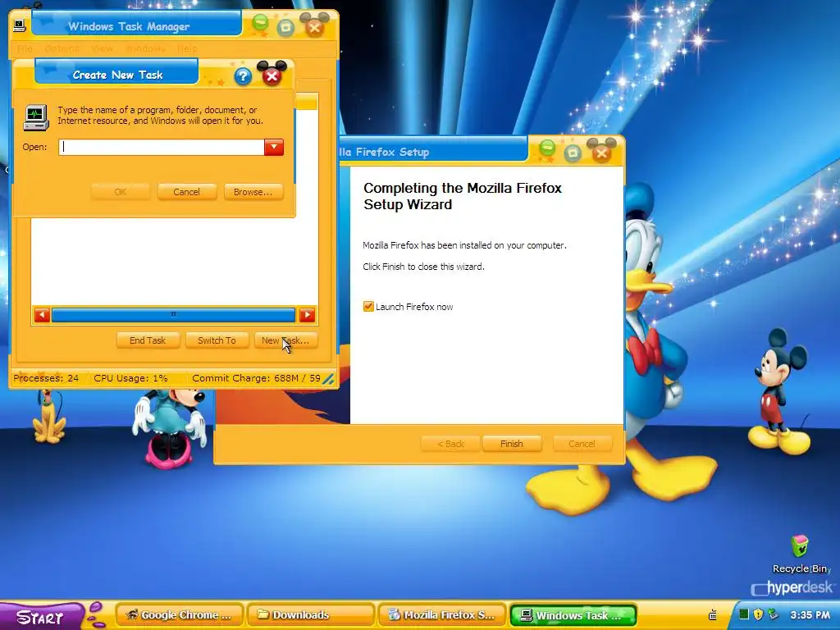Click the left scroll arrow in Task Manager
Image resolution: width=840 pixels, height=630 pixels.
42,315
